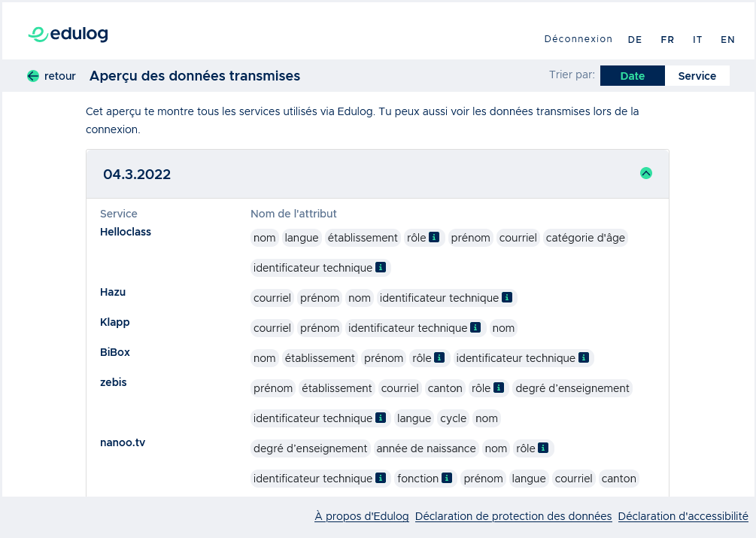The image size is (756, 538).
Task: Sort by Service
Action: [x=697, y=76]
